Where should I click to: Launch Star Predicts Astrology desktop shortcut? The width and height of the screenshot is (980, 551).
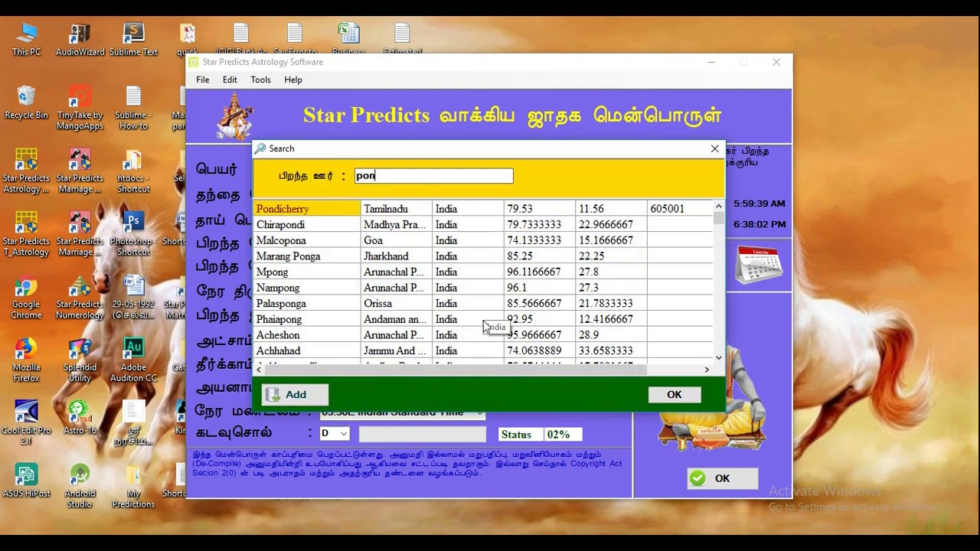26,170
